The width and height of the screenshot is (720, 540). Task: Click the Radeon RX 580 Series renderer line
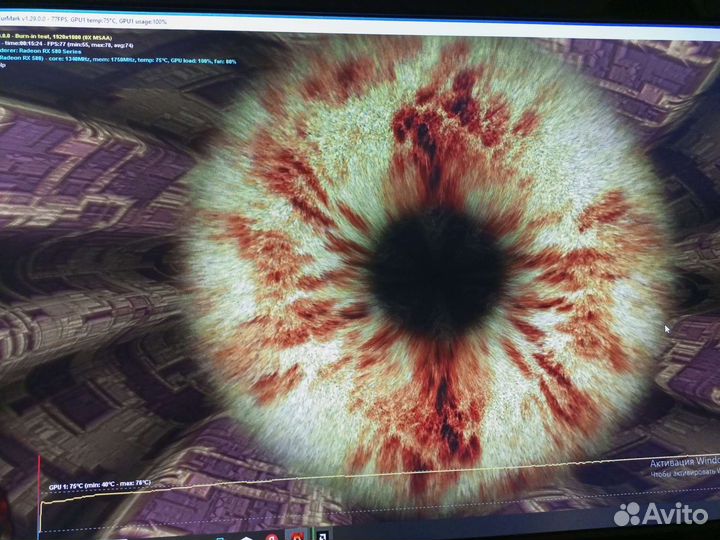(x=50, y=52)
